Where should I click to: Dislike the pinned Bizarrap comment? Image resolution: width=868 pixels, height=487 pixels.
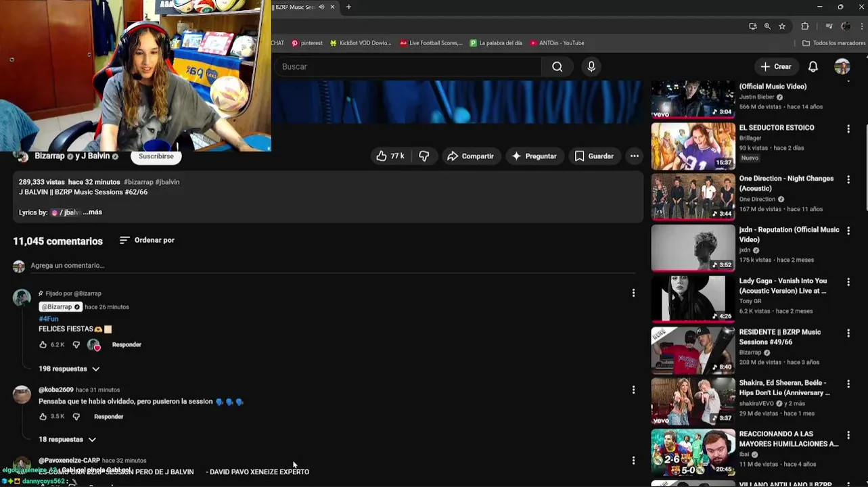coord(76,345)
